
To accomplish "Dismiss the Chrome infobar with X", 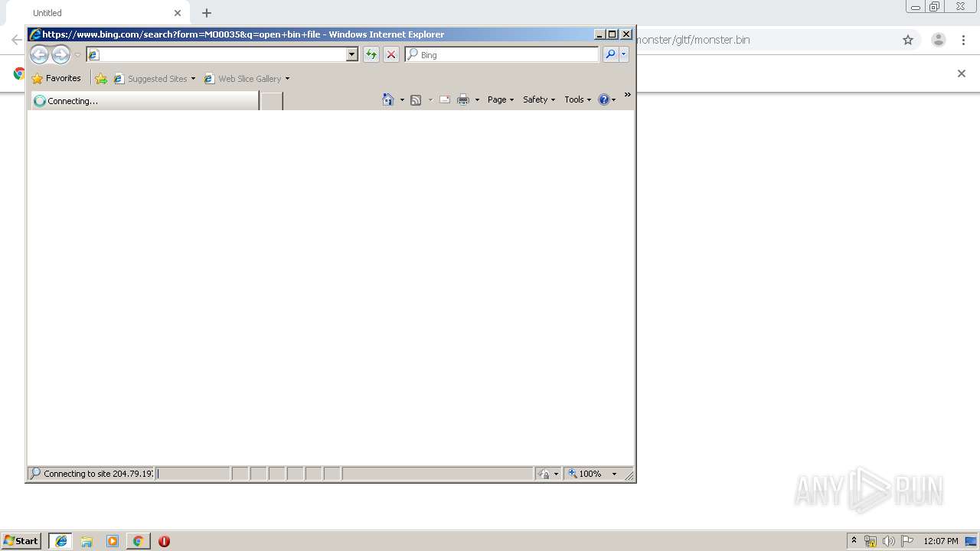I will point(962,73).
